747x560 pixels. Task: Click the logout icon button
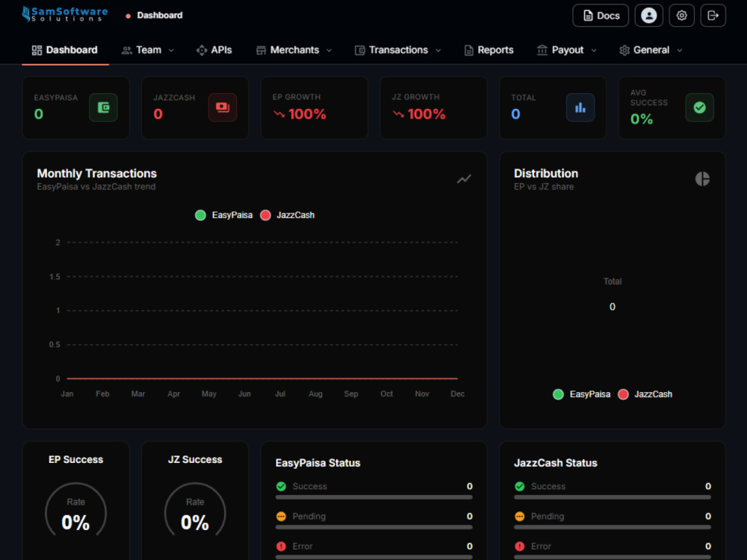pyautogui.click(x=713, y=16)
